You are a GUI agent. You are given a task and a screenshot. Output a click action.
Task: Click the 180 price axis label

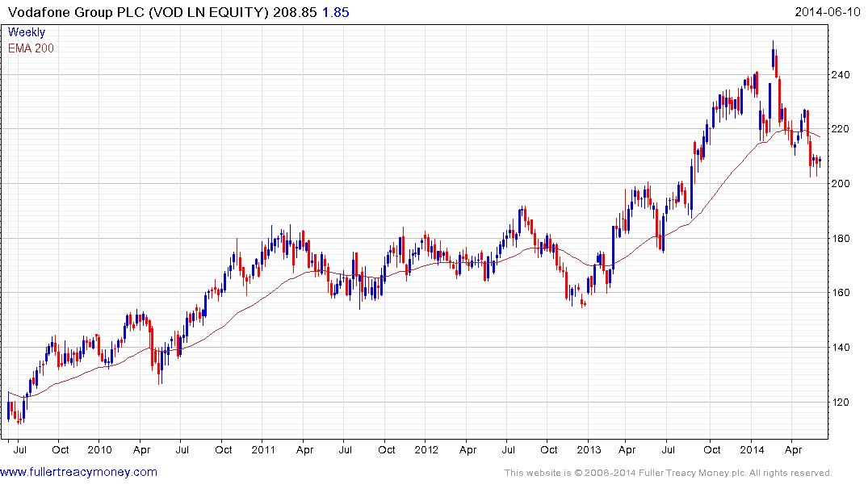pos(841,239)
